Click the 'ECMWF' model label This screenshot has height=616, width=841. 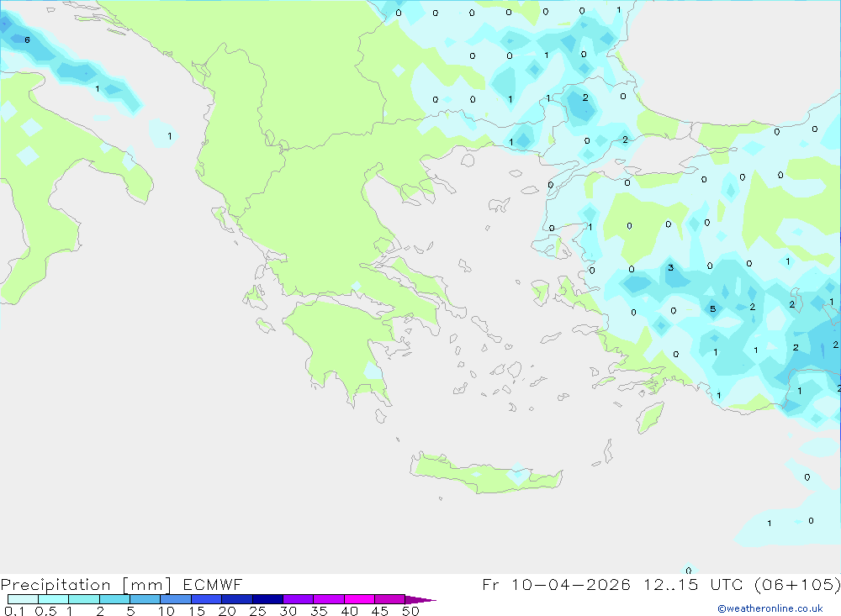tap(213, 584)
